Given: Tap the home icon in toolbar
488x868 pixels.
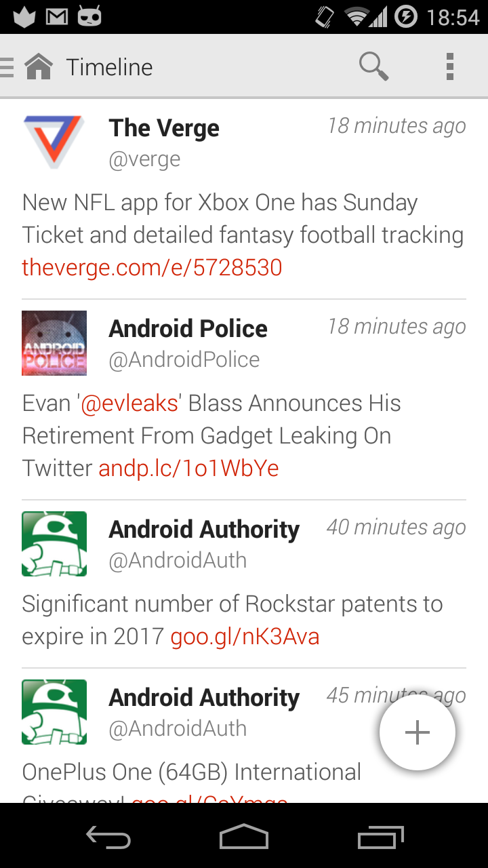Looking at the screenshot, I should tap(39, 66).
